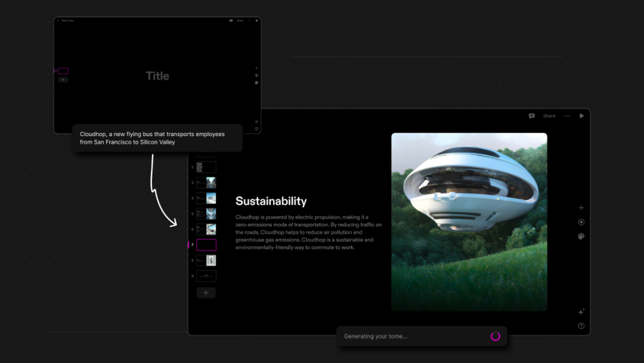Select page 3 thumbnail in sidebar
The image size is (644, 363).
tap(206, 183)
